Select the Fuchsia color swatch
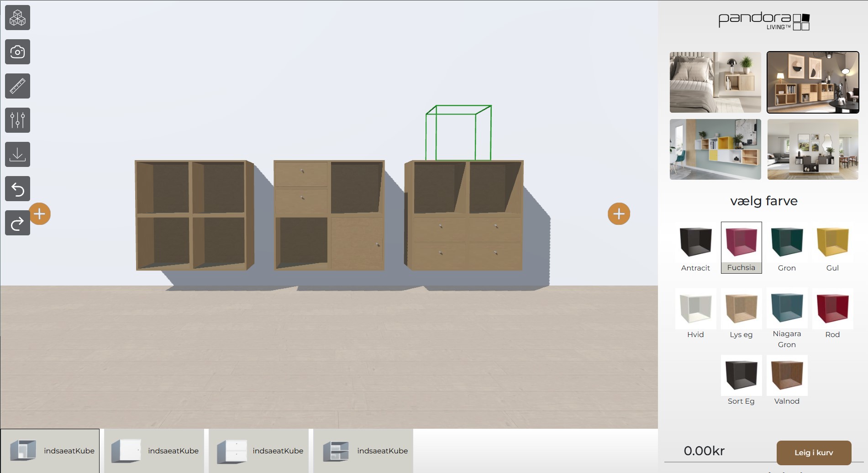 (x=741, y=248)
